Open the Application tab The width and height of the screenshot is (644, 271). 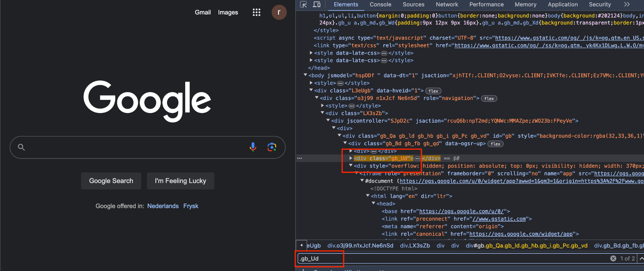[x=563, y=4]
